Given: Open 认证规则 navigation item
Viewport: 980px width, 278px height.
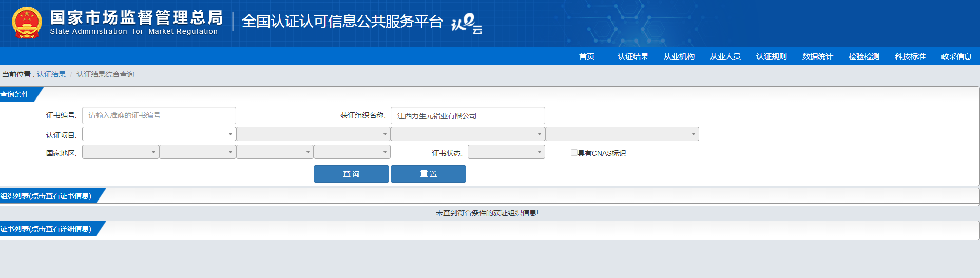Looking at the screenshot, I should pos(772,57).
